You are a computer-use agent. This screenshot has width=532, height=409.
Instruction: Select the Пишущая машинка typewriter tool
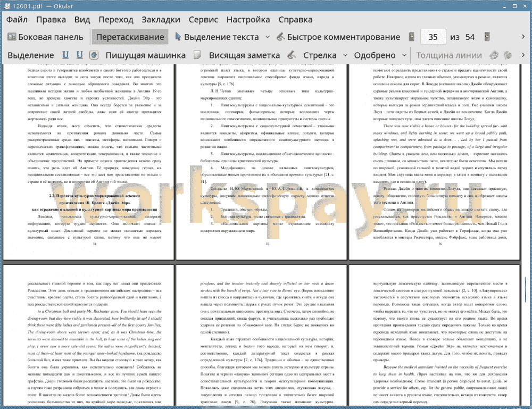click(x=146, y=55)
